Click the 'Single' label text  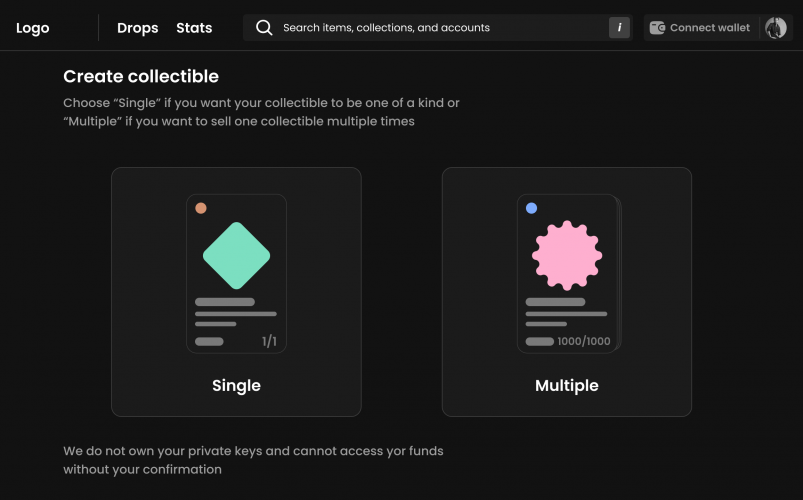[x=236, y=385]
